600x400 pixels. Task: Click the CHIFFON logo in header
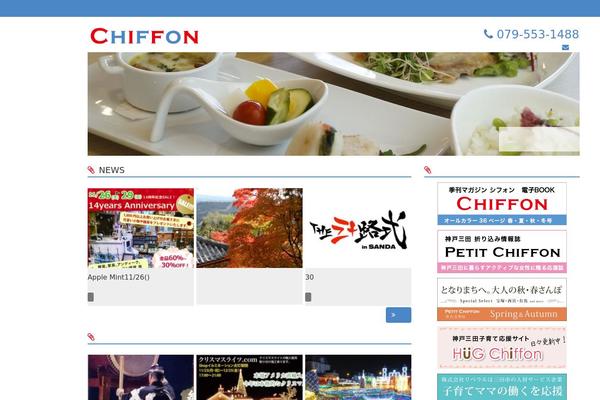pyautogui.click(x=144, y=36)
